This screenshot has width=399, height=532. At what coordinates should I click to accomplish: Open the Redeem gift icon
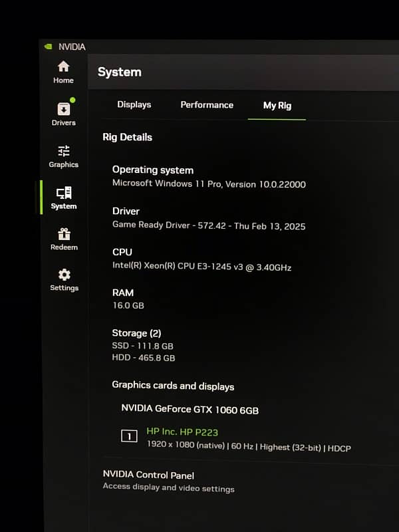click(64, 234)
